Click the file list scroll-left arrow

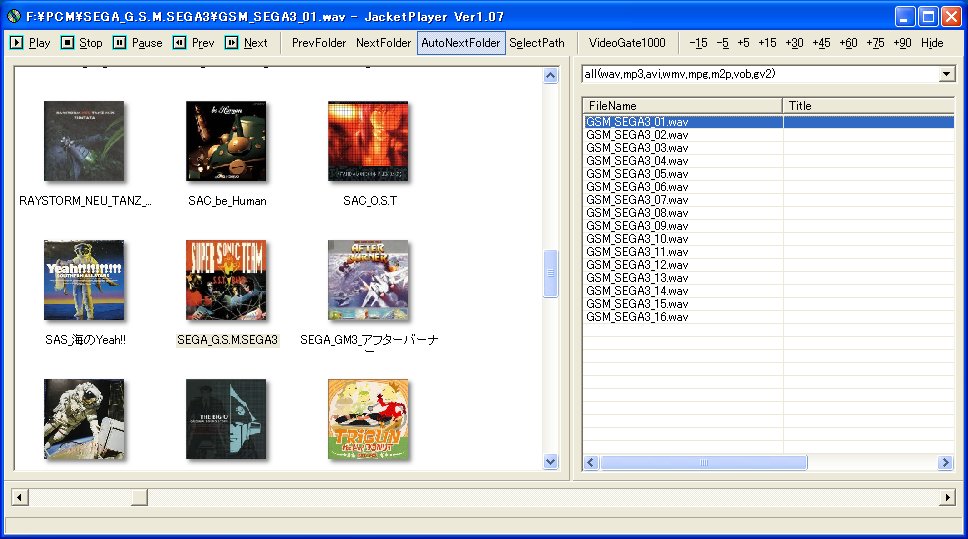[x=591, y=462]
